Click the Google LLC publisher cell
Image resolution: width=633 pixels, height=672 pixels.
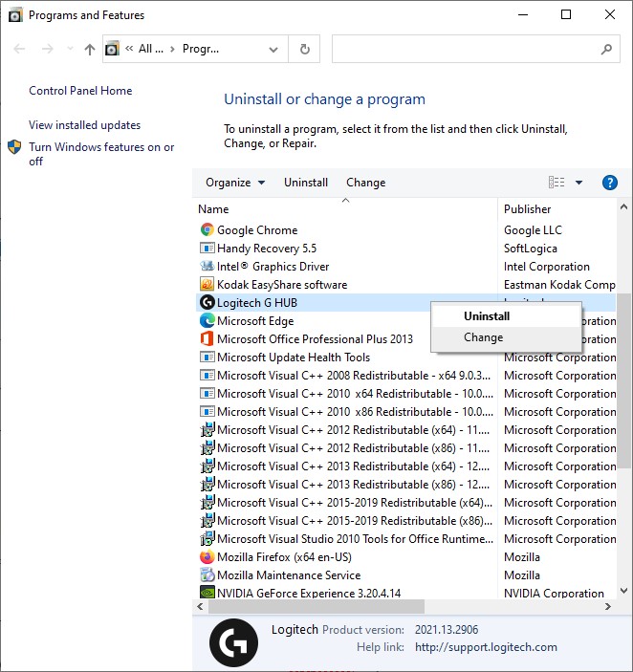click(x=533, y=230)
